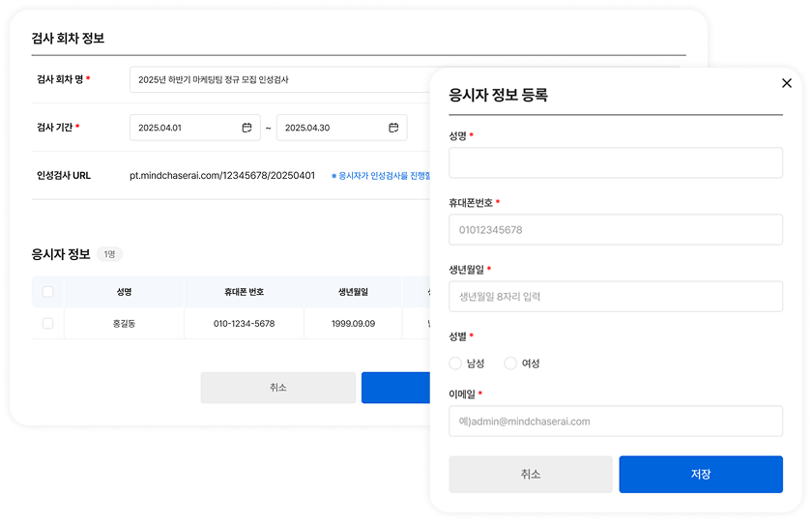This screenshot has height=522, width=812.
Task: Click the 이메일 input field
Action: [615, 421]
